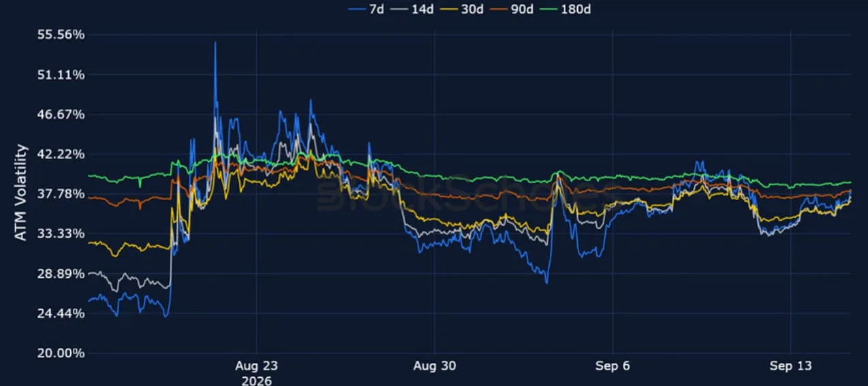Toggle the 7d series in the legend
This screenshot has height=386, width=868.
point(365,10)
